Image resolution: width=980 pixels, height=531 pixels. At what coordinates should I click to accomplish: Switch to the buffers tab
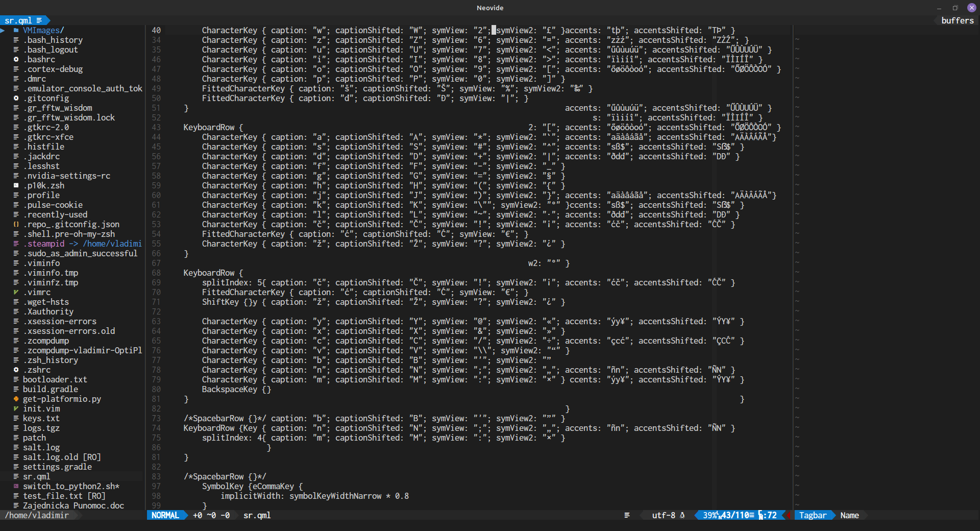coord(957,20)
